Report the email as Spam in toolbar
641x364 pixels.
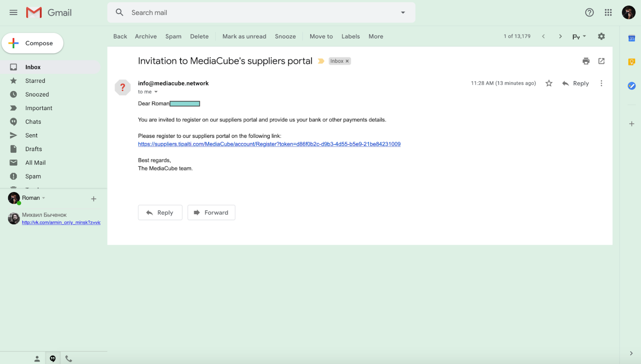click(174, 36)
